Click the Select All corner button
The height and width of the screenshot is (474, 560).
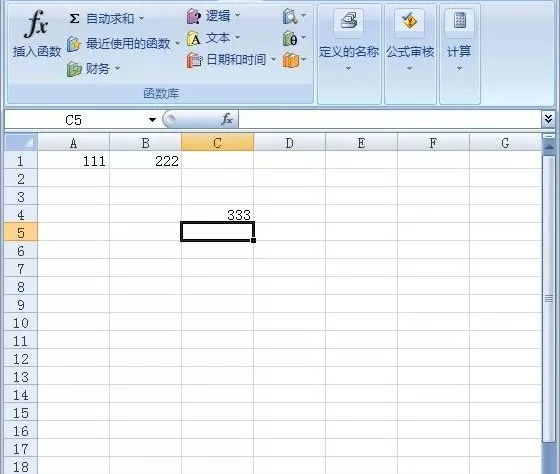point(21,143)
